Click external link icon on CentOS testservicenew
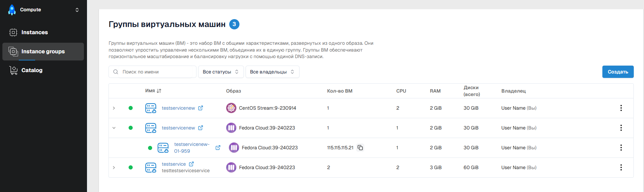644x192 pixels. pyautogui.click(x=201, y=108)
